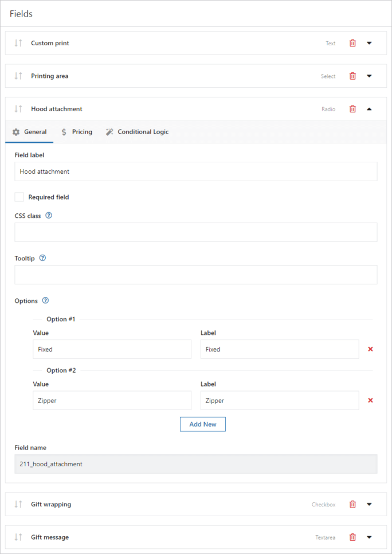Click the Field label input box
This screenshot has height=554, width=392.
(x=195, y=171)
